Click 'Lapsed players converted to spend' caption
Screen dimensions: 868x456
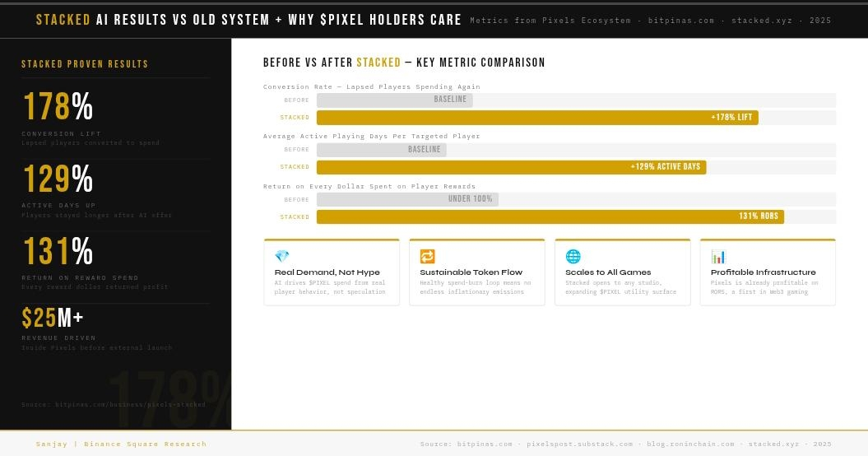point(91,143)
